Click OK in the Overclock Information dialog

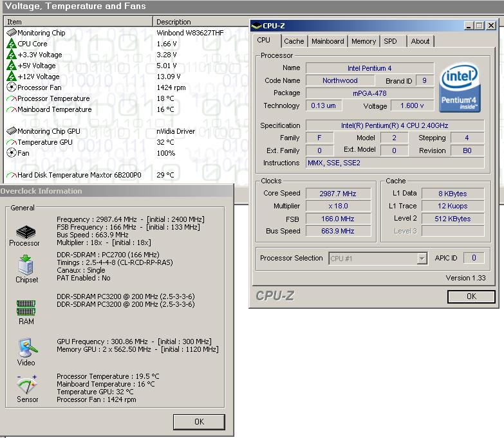coord(199,422)
